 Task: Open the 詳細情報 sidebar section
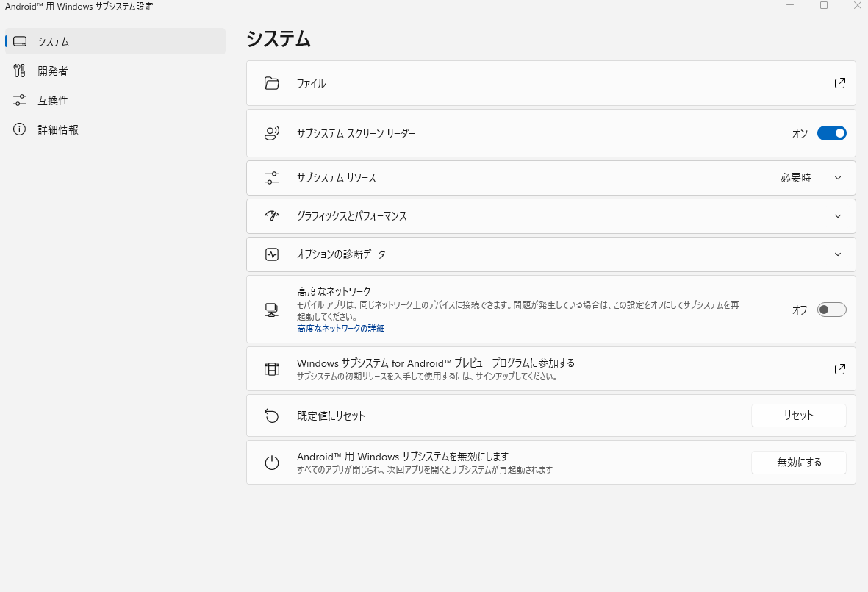(115, 129)
